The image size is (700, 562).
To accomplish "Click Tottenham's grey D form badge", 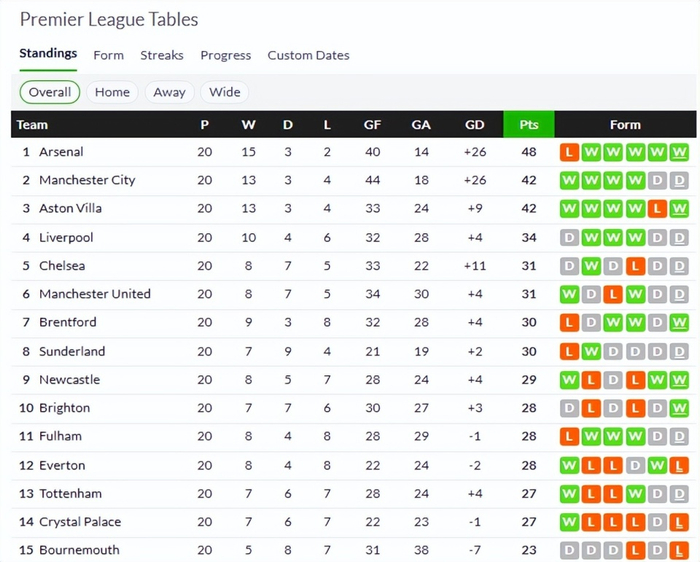I will point(658,494).
